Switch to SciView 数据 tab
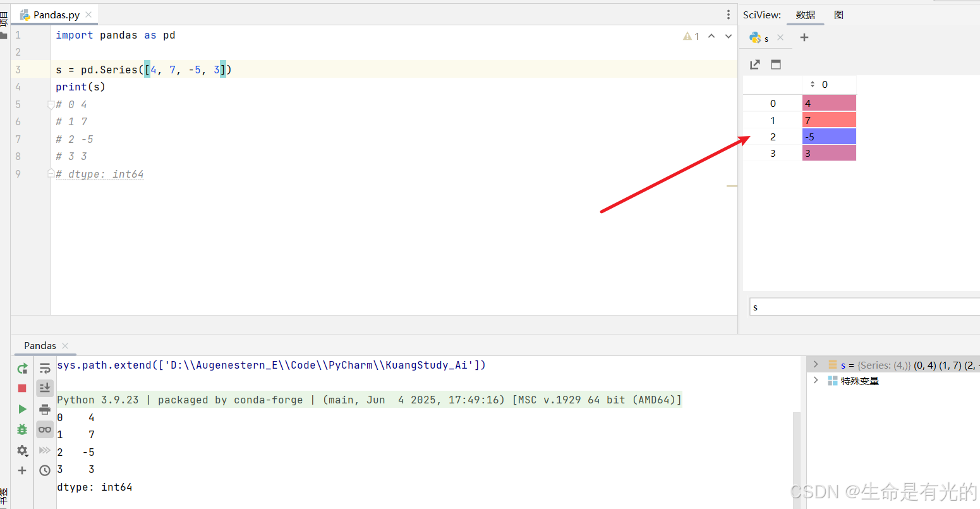Screen dimensions: 980x509 tap(806, 15)
